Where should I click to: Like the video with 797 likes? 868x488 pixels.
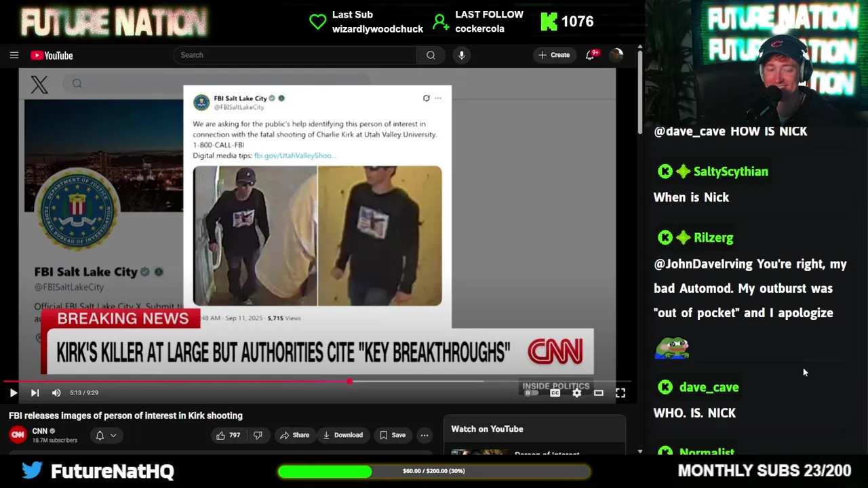228,435
